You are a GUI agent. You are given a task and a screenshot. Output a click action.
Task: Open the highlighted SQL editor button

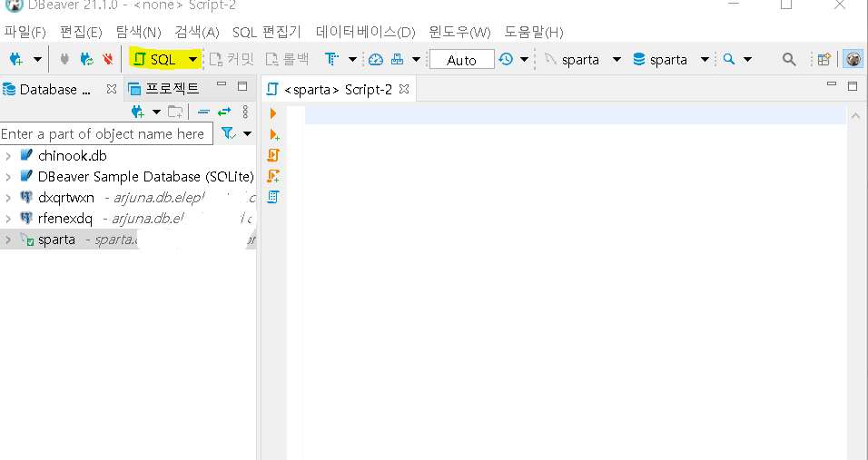(x=155, y=59)
